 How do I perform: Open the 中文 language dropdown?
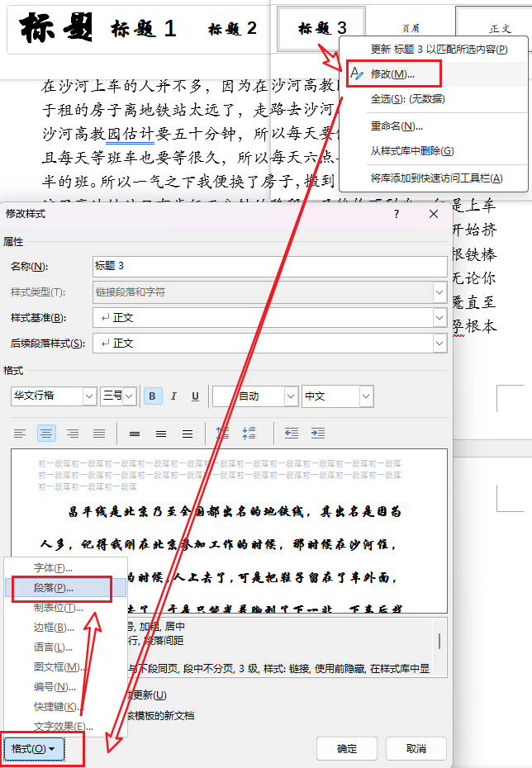pos(366,396)
